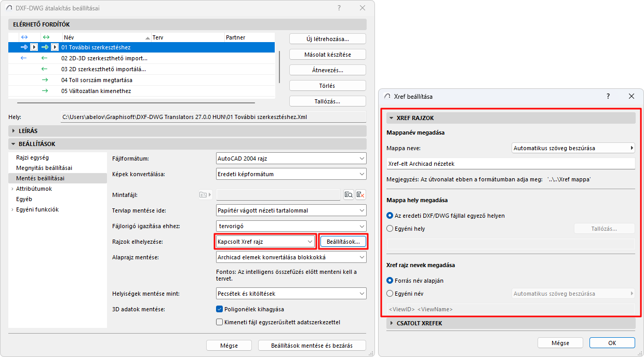Select Egyéni név radio button
The width and height of the screenshot is (644, 357).
click(x=391, y=294)
